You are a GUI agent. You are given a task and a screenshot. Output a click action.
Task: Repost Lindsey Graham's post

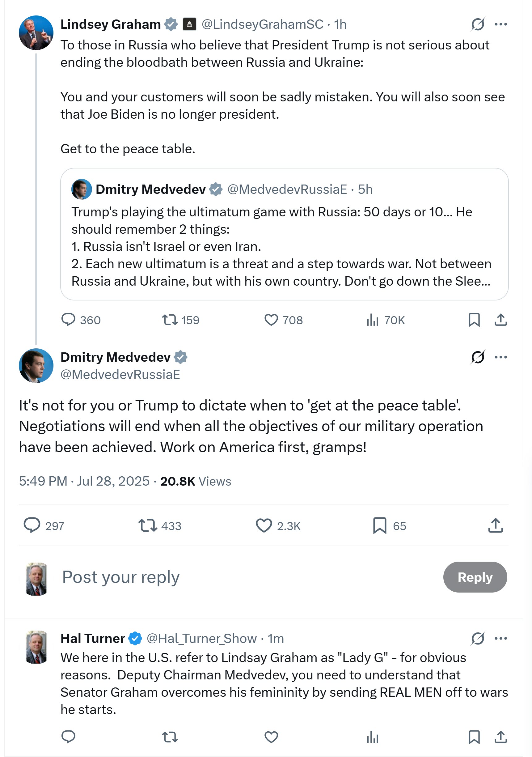click(x=170, y=320)
